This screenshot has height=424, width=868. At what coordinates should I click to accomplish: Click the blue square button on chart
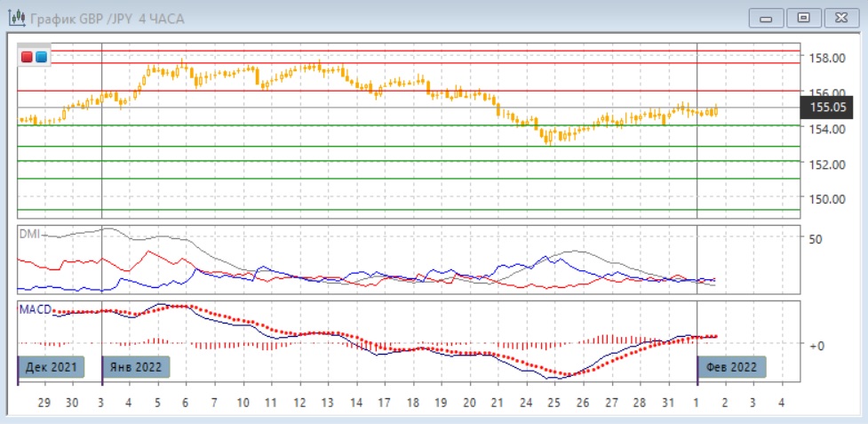click(x=41, y=57)
